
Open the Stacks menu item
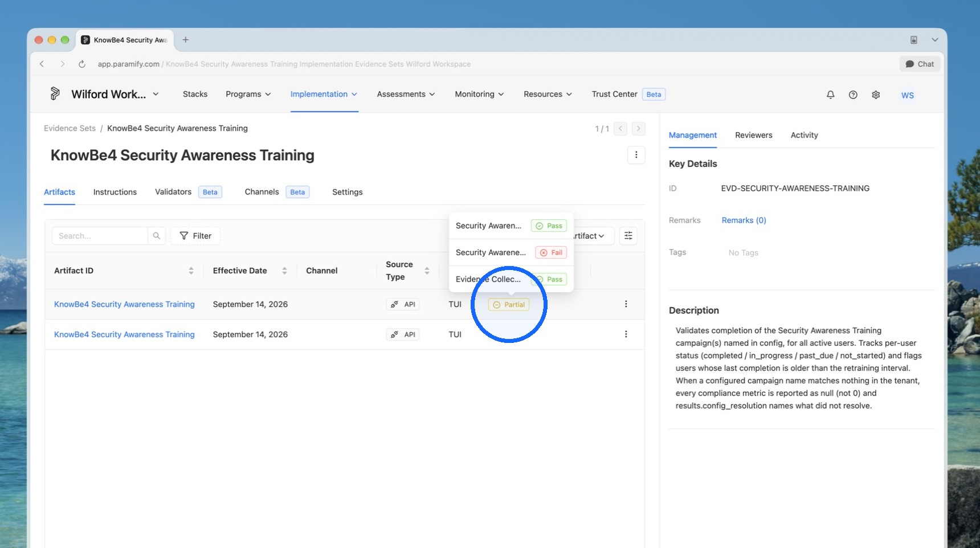pyautogui.click(x=195, y=94)
